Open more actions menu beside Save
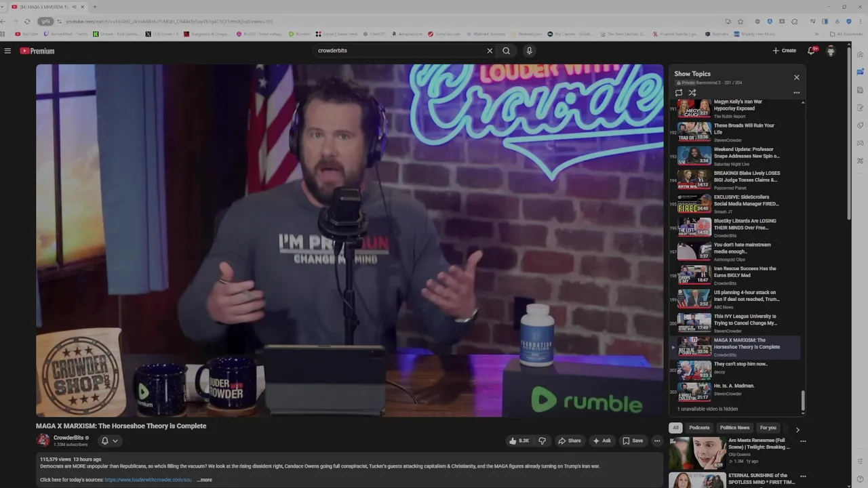 656,441
